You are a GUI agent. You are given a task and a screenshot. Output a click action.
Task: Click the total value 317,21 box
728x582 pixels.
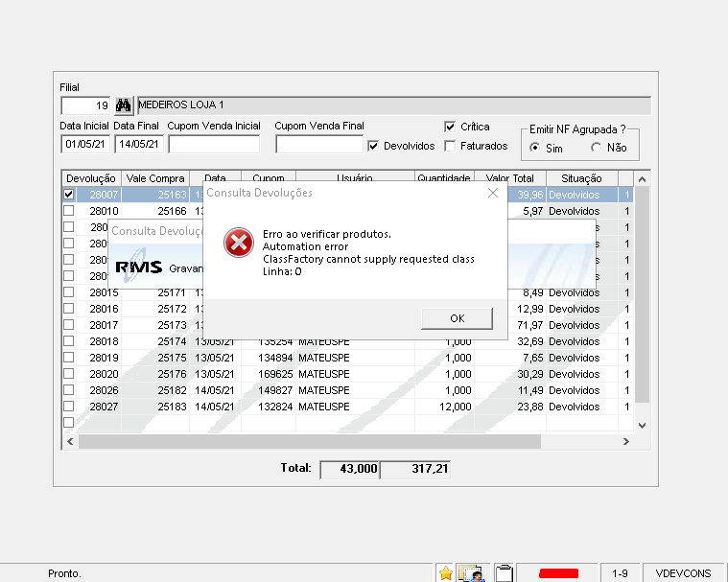415,469
